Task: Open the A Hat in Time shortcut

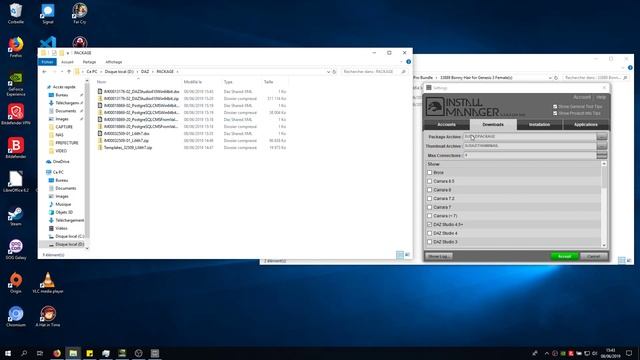Action: click(x=48, y=317)
